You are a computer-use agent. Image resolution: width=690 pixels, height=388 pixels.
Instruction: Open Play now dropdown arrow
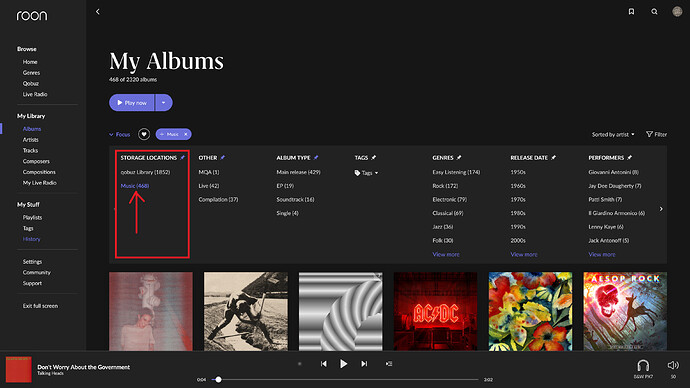pyautogui.click(x=164, y=102)
